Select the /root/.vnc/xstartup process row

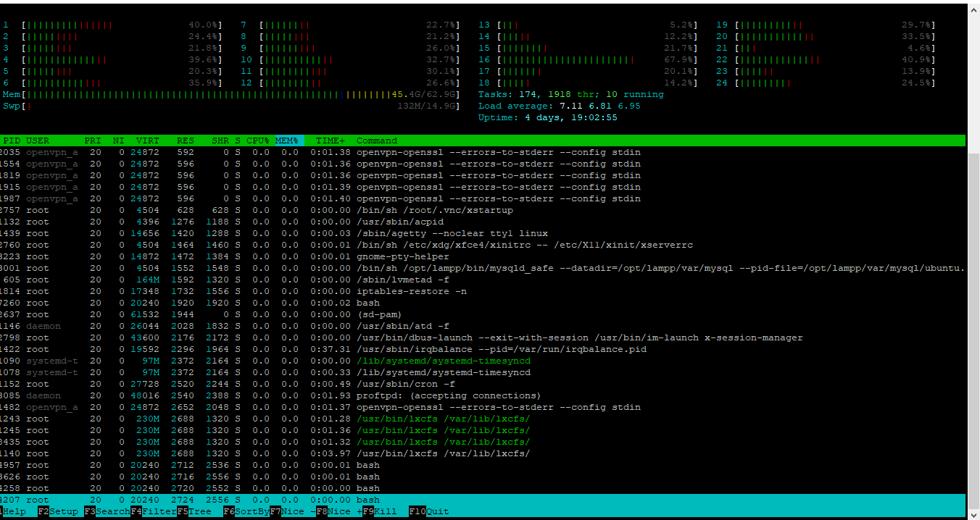tap(483, 210)
